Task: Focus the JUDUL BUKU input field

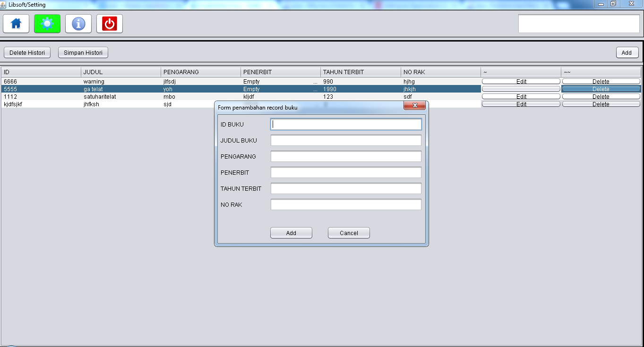Action: tap(346, 140)
